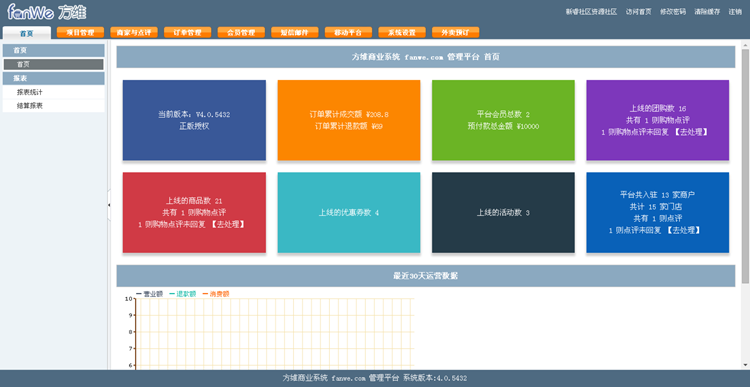
Task: Click the 修改密码 link
Action: click(673, 12)
